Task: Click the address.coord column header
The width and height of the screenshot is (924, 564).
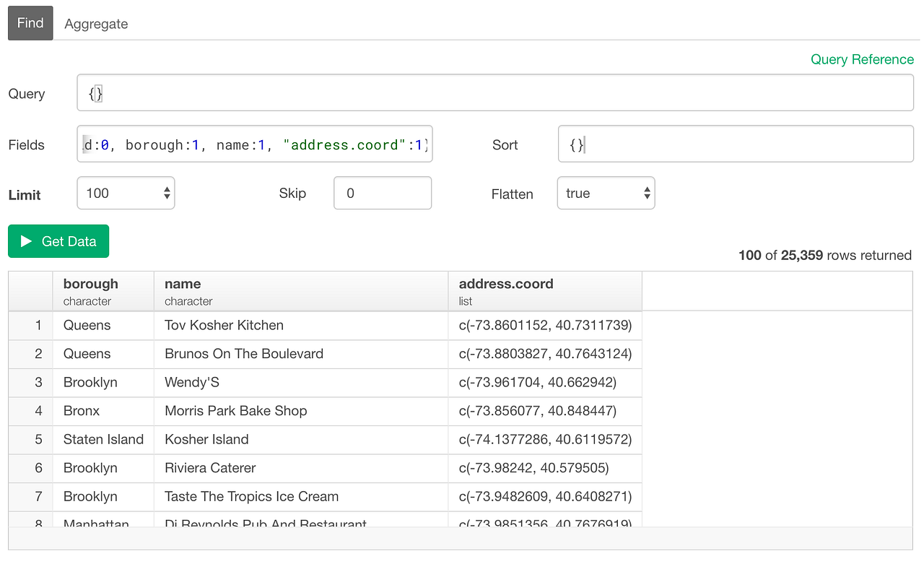Action: point(505,284)
